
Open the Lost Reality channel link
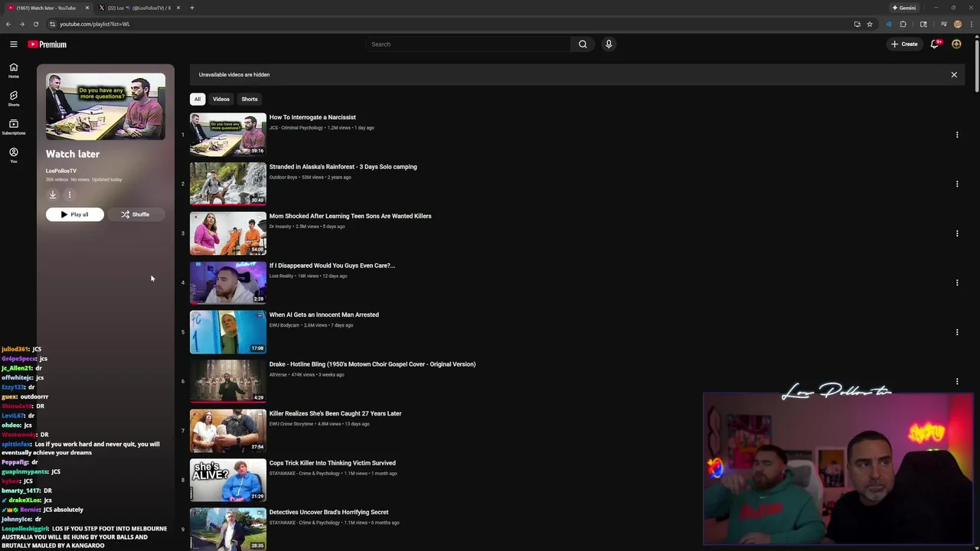click(281, 275)
